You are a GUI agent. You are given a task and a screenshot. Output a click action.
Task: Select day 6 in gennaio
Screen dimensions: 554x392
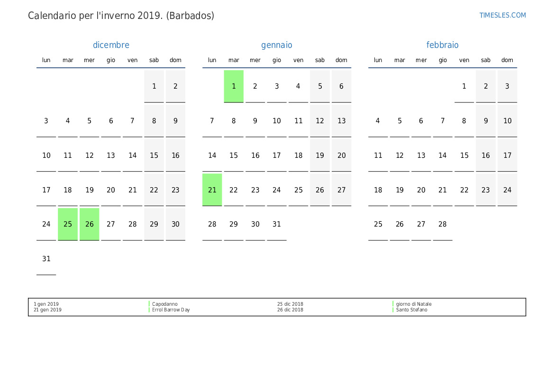(341, 86)
